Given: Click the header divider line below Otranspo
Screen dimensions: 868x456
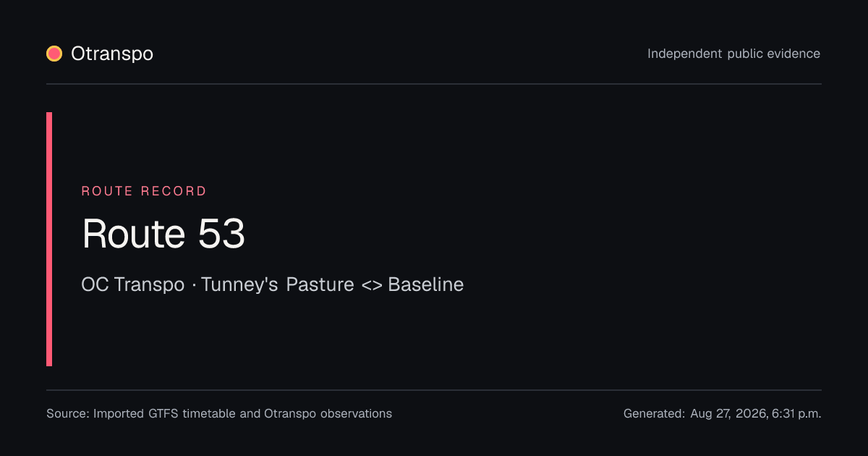Looking at the screenshot, I should [434, 84].
